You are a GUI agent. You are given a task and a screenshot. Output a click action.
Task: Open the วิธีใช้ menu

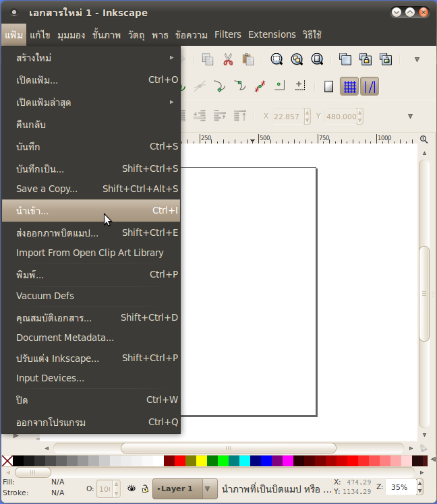312,34
